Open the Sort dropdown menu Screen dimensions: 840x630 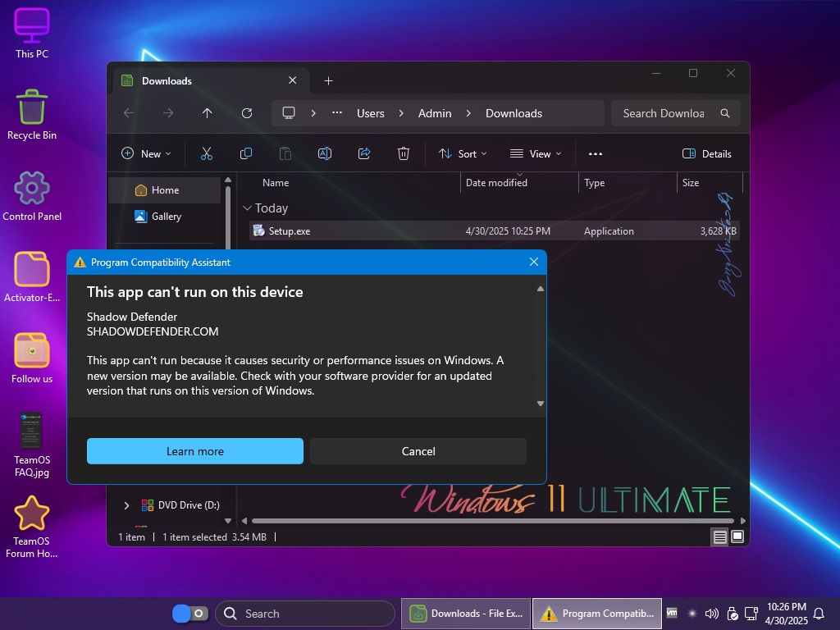[x=463, y=153]
